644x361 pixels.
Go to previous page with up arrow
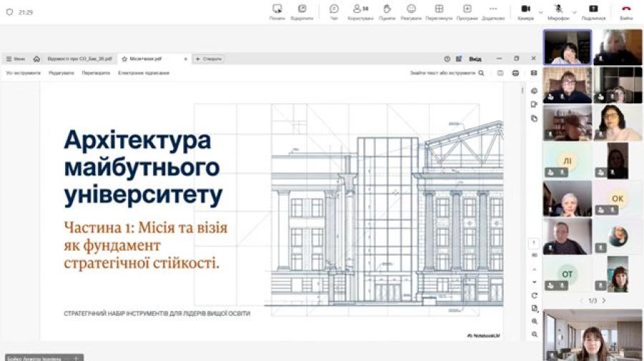[535, 269]
